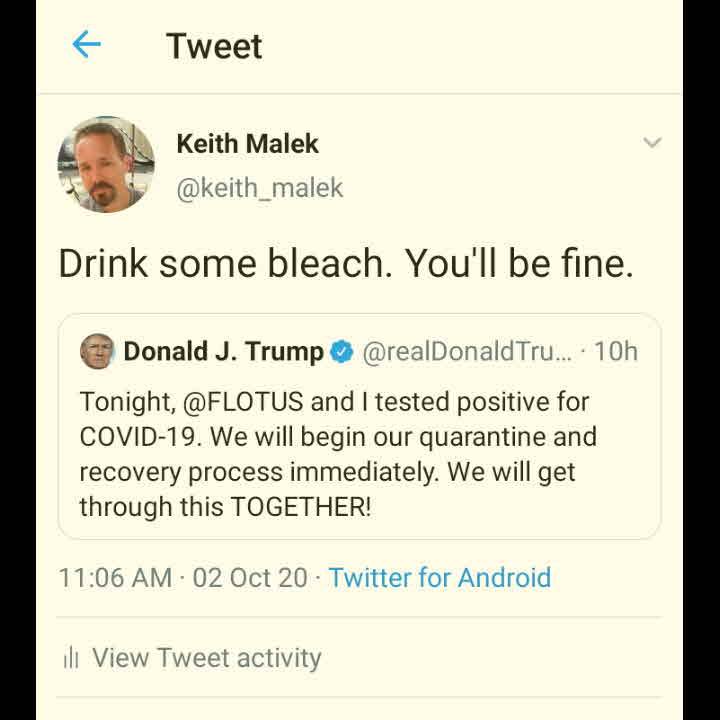Open the quoted Donald J. Trump name

[x=222, y=351]
